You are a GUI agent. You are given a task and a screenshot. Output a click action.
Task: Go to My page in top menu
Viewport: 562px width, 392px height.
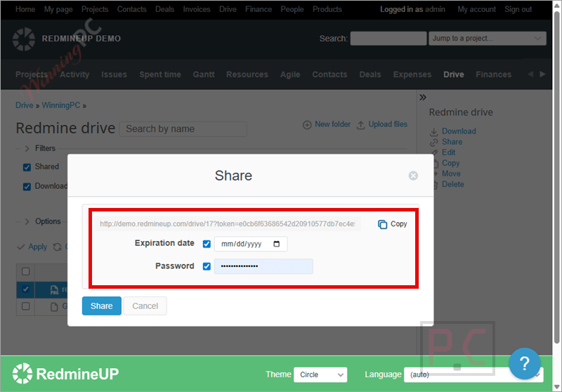pyautogui.click(x=58, y=9)
